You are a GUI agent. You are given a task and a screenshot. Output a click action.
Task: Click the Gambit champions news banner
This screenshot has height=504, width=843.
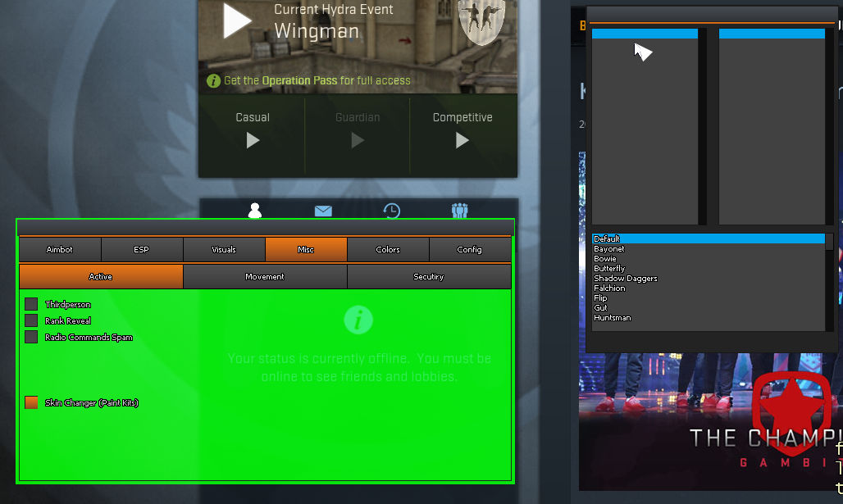[709, 421]
